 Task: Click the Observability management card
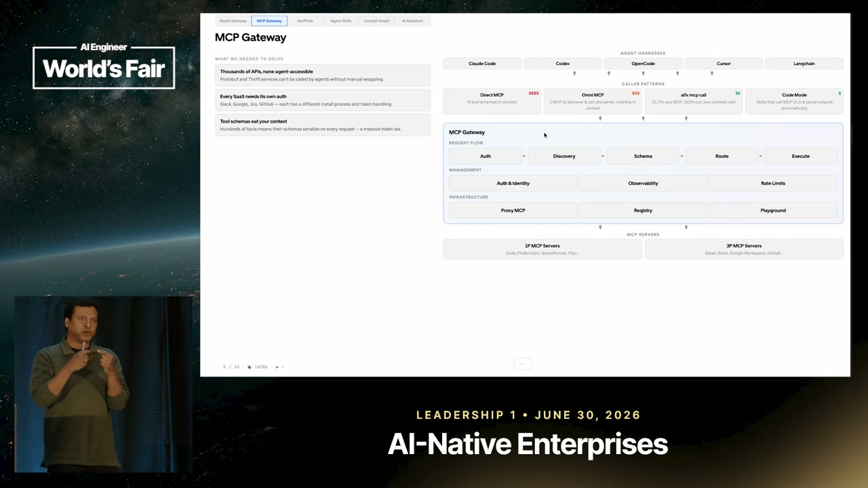click(643, 184)
